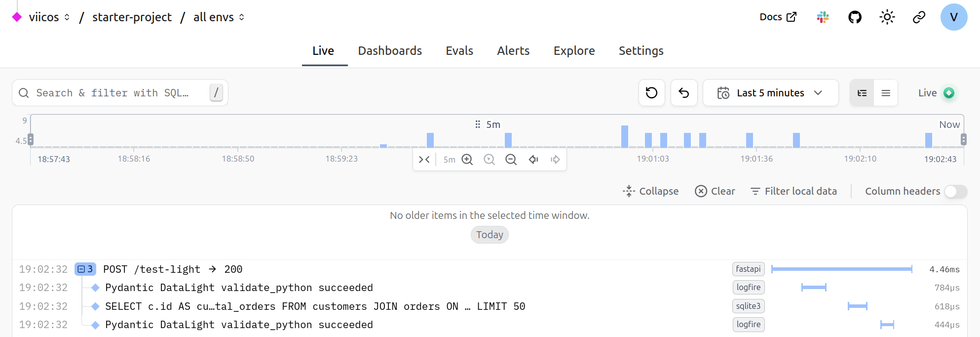
Task: Click the Today date pill
Action: pos(490,235)
